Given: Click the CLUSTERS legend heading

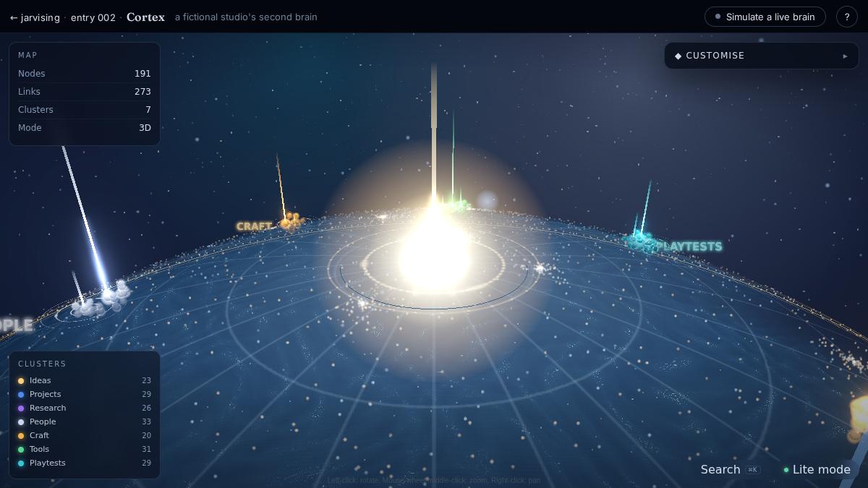Looking at the screenshot, I should (x=42, y=364).
